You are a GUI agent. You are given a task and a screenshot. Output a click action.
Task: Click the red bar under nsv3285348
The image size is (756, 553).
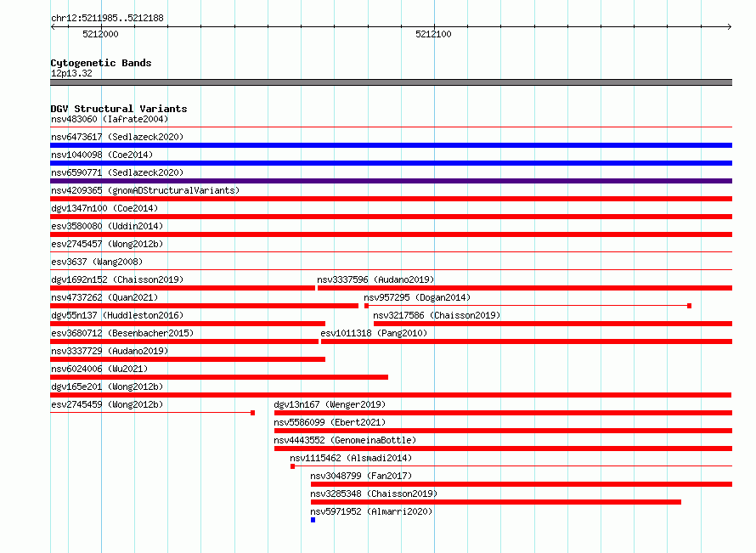[x=496, y=502]
